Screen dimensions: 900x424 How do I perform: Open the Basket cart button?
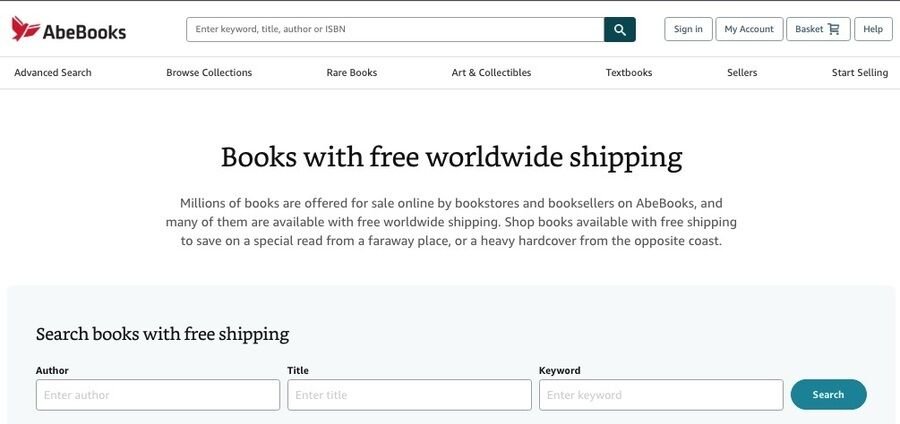pos(818,29)
